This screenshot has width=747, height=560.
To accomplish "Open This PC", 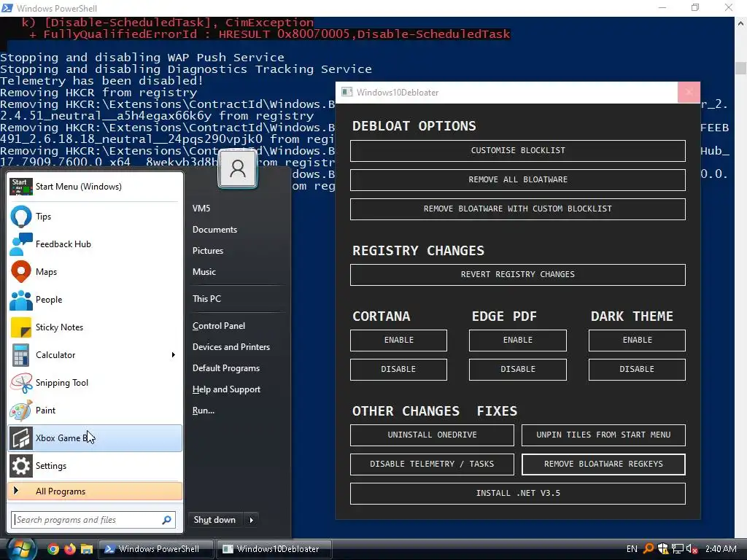I will [206, 298].
